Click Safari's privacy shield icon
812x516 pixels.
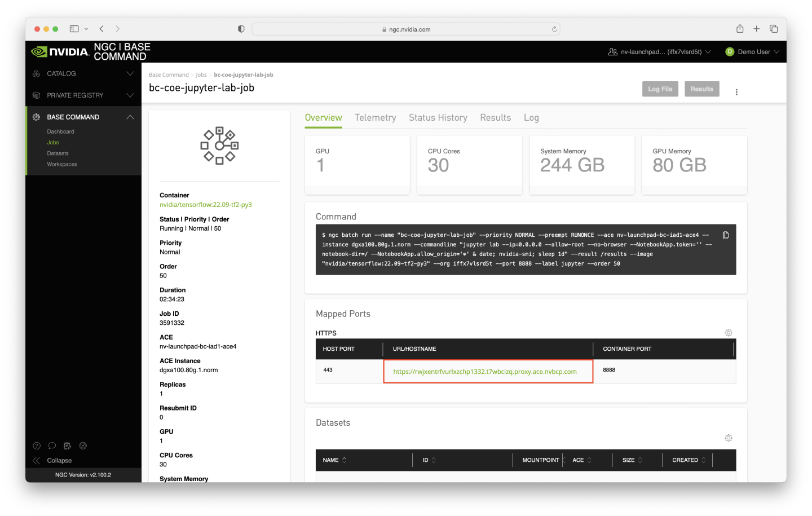[x=241, y=28]
